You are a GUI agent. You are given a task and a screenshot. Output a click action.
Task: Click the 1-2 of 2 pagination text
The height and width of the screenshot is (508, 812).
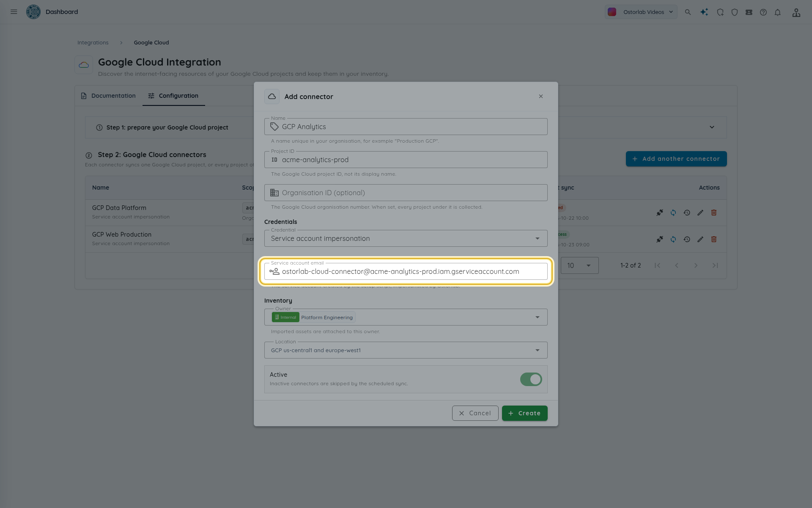631,265
